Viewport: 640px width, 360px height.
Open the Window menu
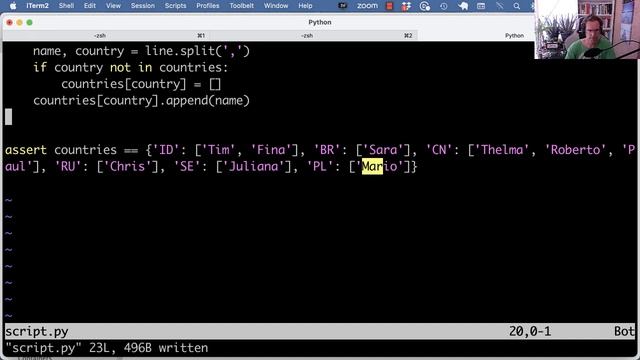coord(276,6)
